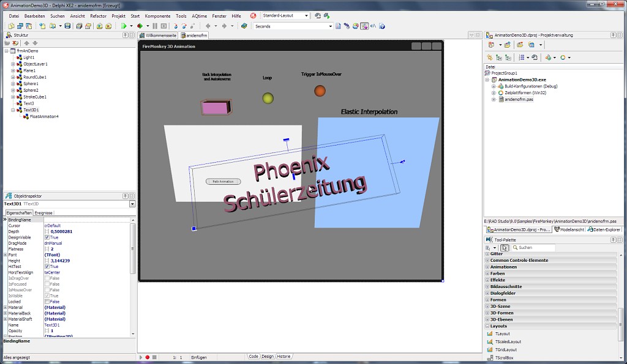Expand the MaterialBack property
The width and height of the screenshot is (627, 364).
[5, 313]
